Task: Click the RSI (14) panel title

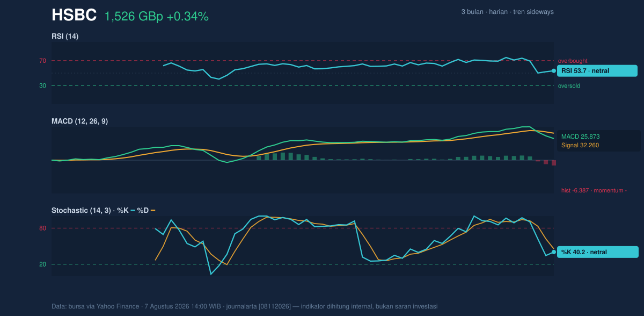Action: (x=65, y=36)
